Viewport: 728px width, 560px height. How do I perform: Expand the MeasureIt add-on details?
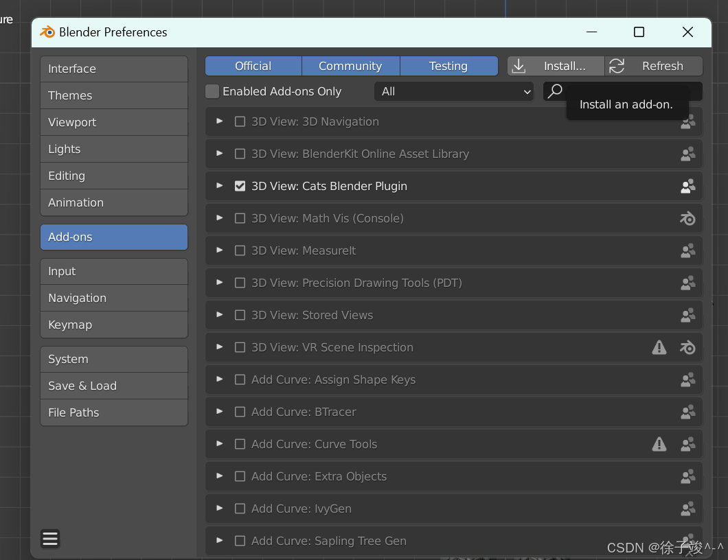(220, 250)
